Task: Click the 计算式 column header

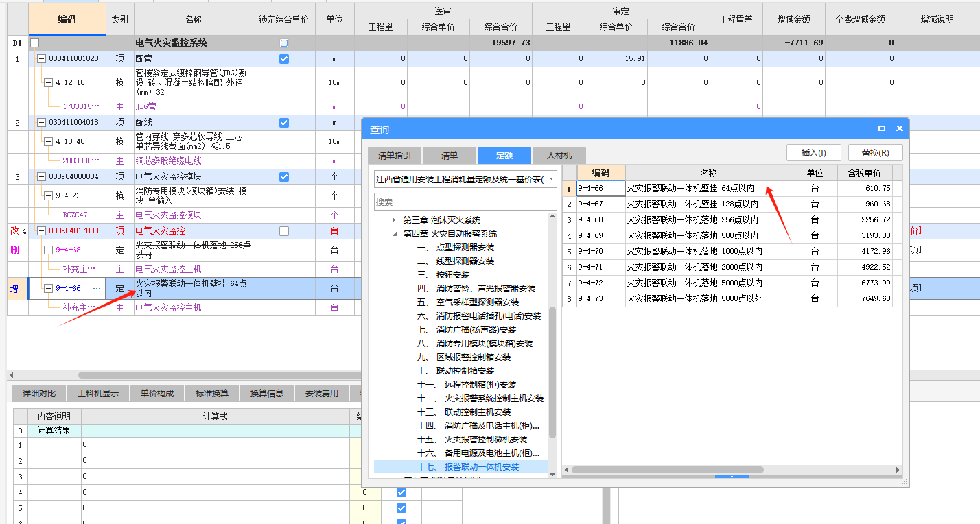Action: pyautogui.click(x=215, y=416)
